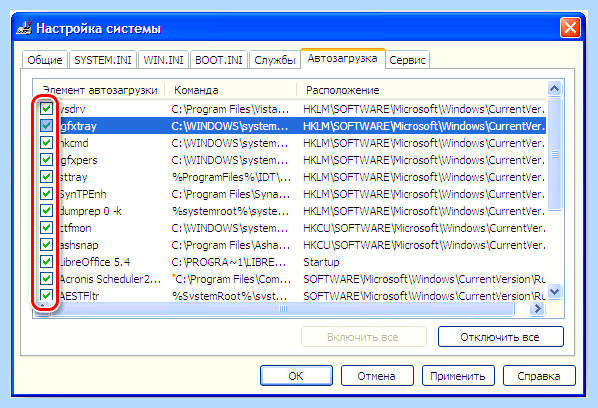Confirm with the OK button
The width and height of the screenshot is (598, 408).
tap(296, 376)
